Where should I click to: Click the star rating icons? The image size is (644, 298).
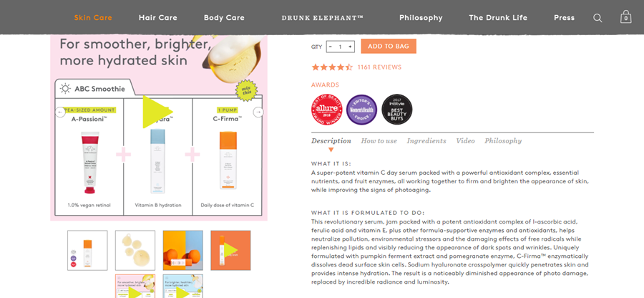coord(332,67)
